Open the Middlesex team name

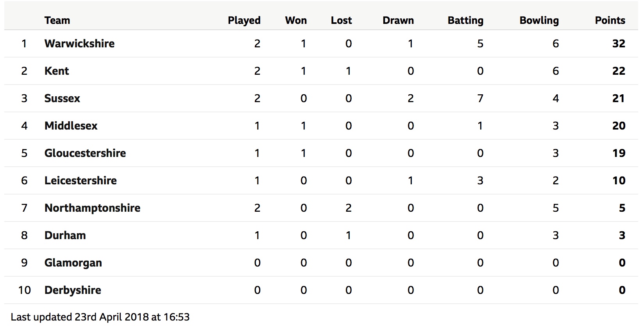tap(71, 126)
